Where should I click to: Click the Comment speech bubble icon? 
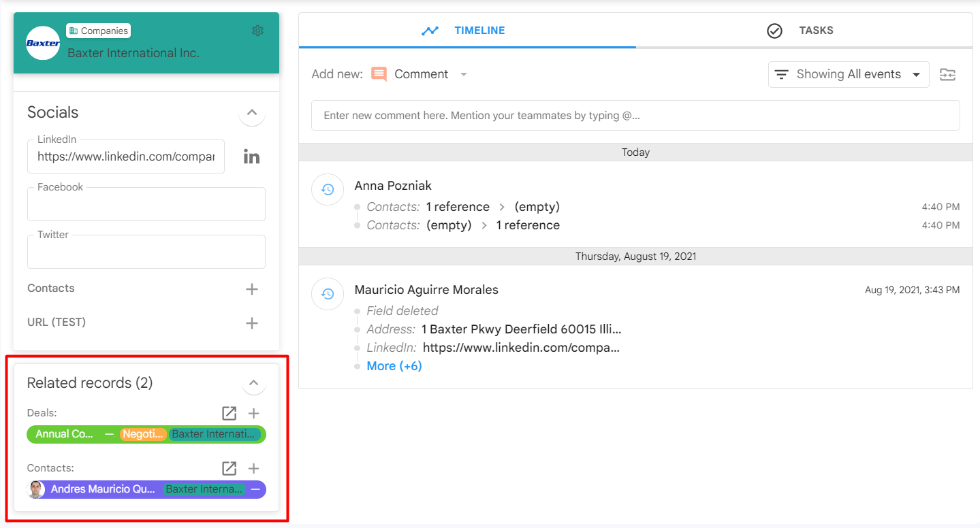coord(379,74)
